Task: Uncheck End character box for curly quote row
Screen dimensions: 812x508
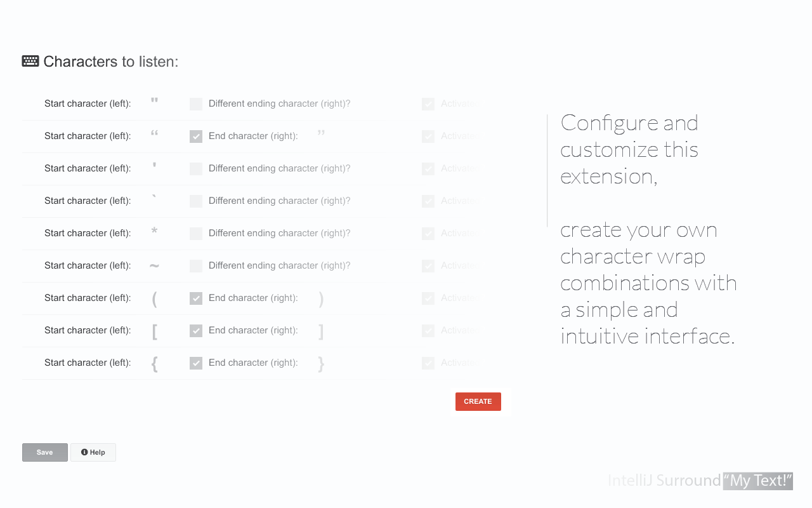Action: [196, 137]
